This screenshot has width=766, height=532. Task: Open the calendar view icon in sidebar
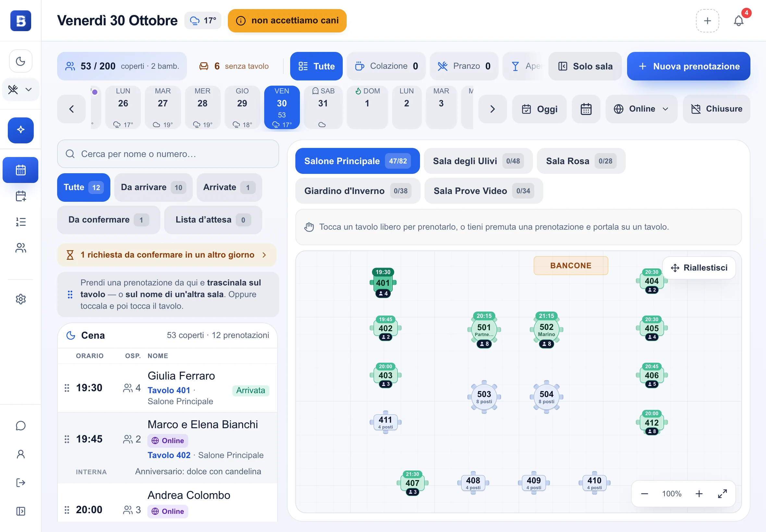tap(21, 170)
